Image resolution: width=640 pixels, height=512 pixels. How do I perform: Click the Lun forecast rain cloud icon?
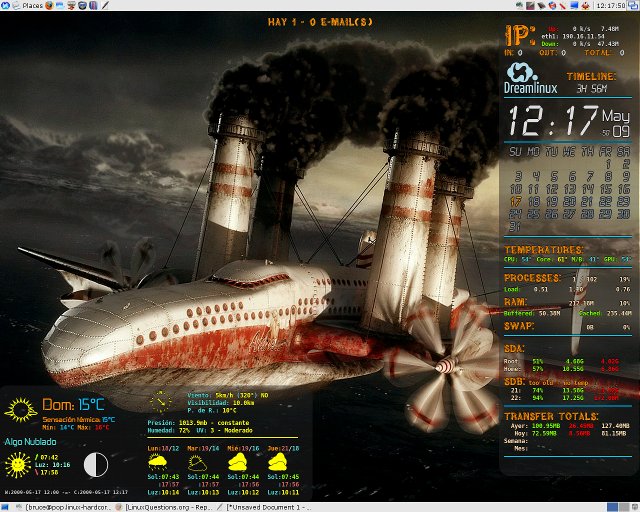point(158,462)
